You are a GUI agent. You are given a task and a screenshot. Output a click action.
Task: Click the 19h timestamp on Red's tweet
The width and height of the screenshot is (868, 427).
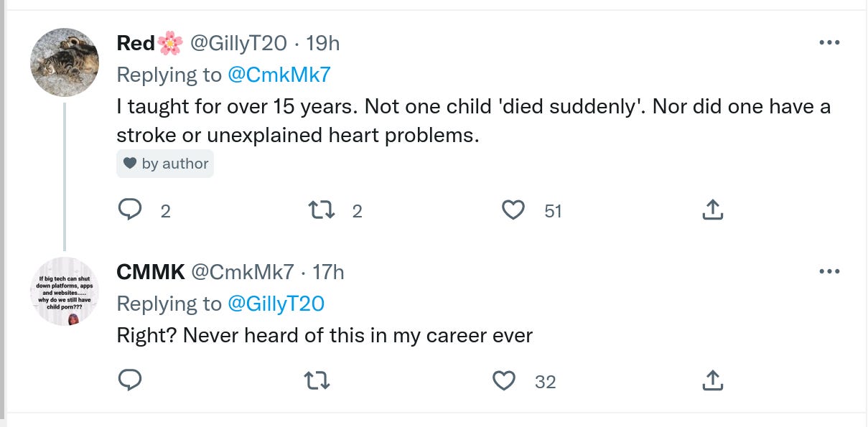pos(322,44)
